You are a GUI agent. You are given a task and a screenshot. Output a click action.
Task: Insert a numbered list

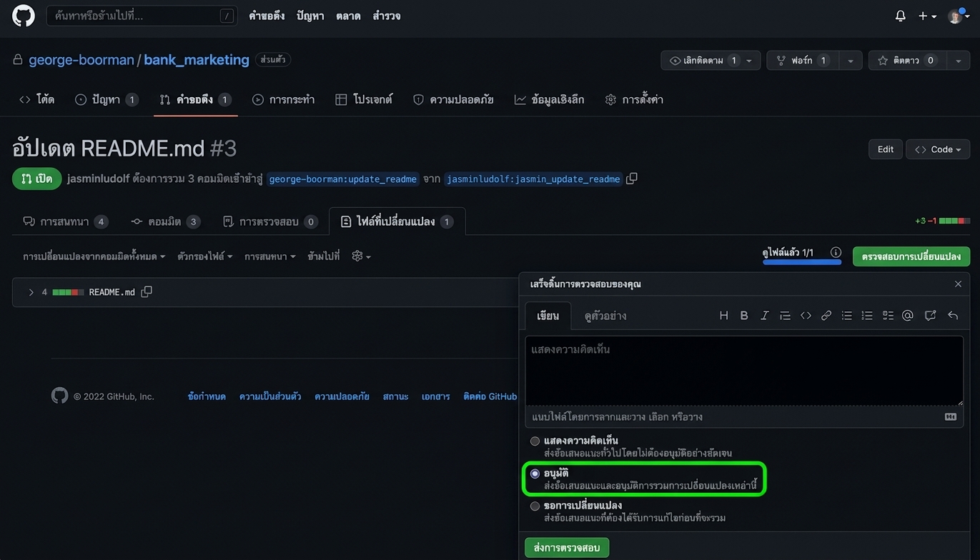click(x=867, y=316)
